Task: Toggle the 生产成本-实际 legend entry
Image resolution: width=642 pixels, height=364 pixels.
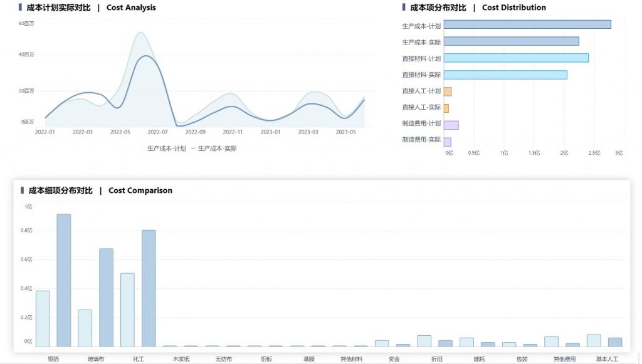Action: point(217,148)
